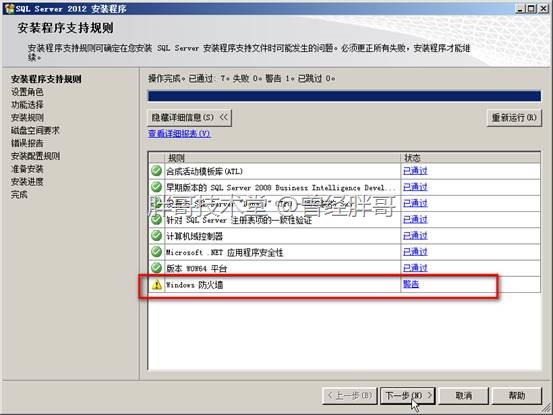The width and height of the screenshot is (553, 415).
Task: Select the Microsoft .NET 应用程序安全性 rule text
Action: (x=224, y=252)
